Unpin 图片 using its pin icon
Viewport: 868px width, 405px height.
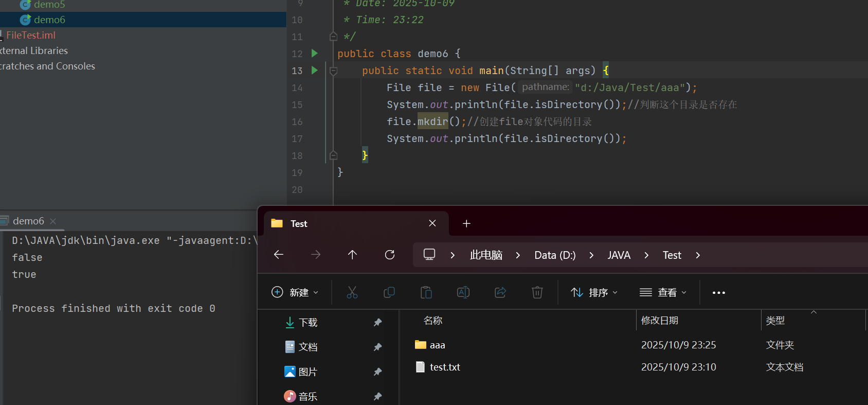pos(377,372)
